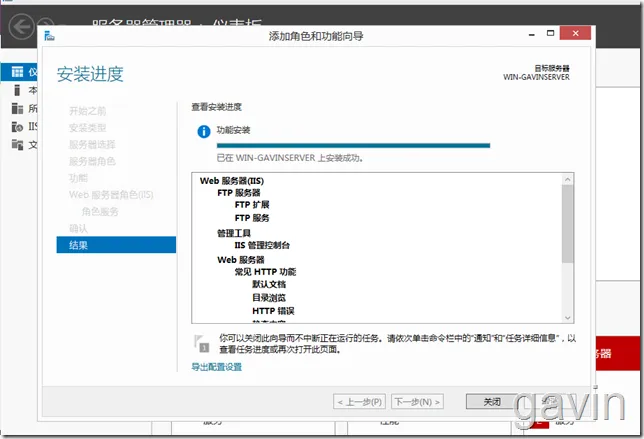Close the wizard with the red X
Viewport: 644px width, 439px height.
pyautogui.click(x=575, y=33)
